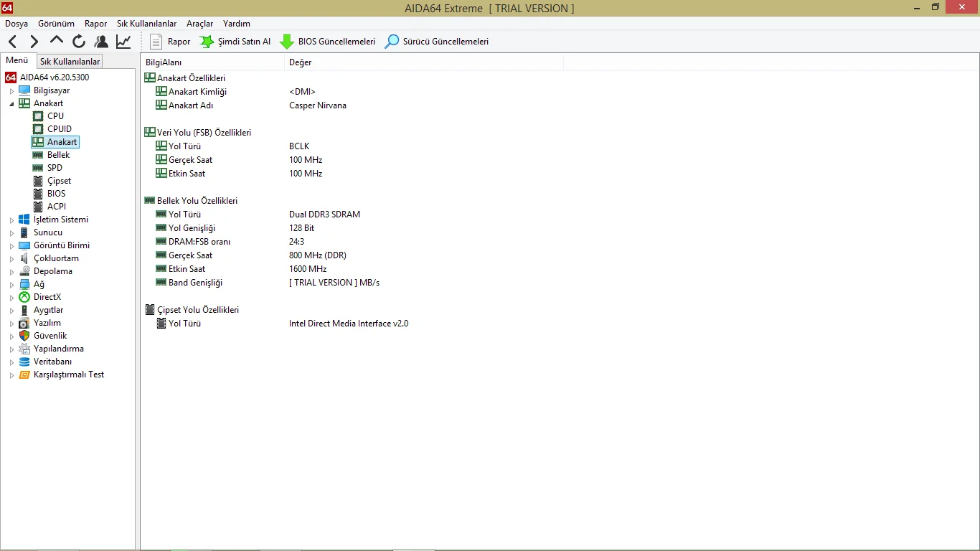Click the Rapor report toolbar button
The width and height of the screenshot is (980, 551).
coord(170,42)
